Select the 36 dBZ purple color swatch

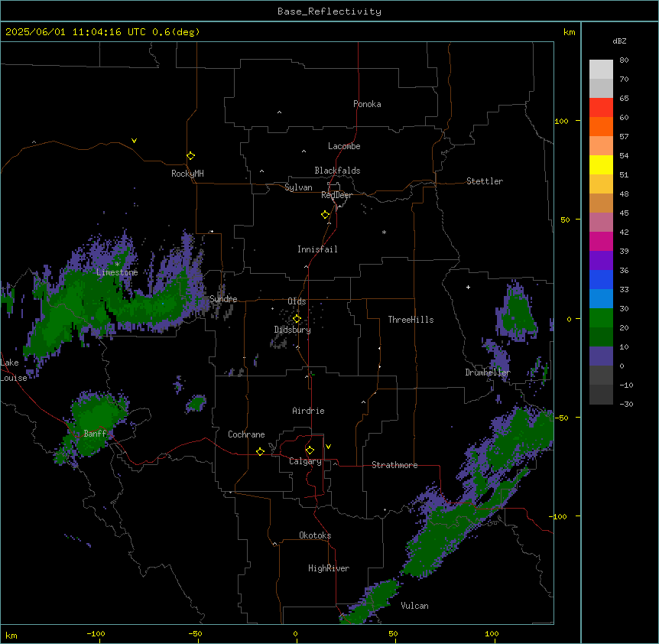click(x=601, y=260)
